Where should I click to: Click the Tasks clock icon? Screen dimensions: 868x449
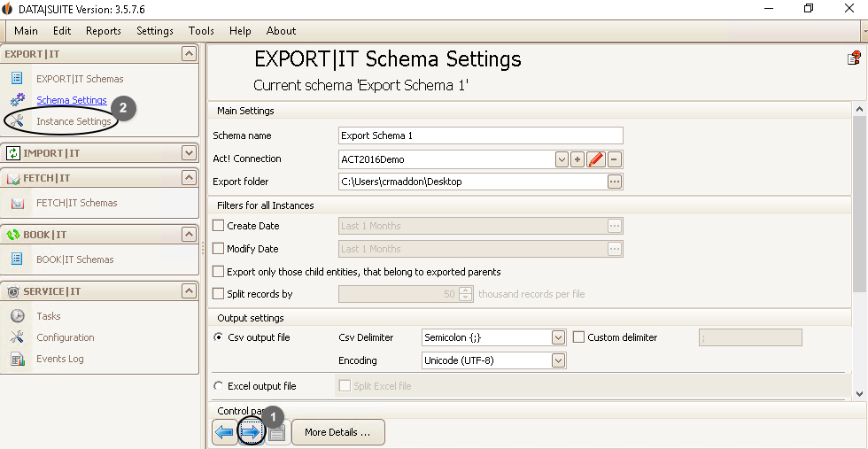tap(17, 316)
